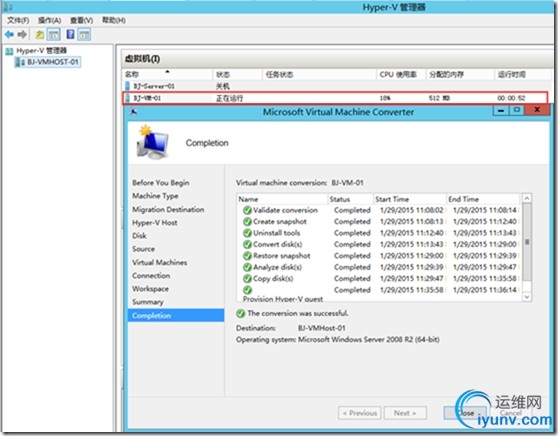Image resolution: width=558 pixels, height=436 pixels.
Task: Click green check beside Convert disk(s)
Action: point(247,244)
